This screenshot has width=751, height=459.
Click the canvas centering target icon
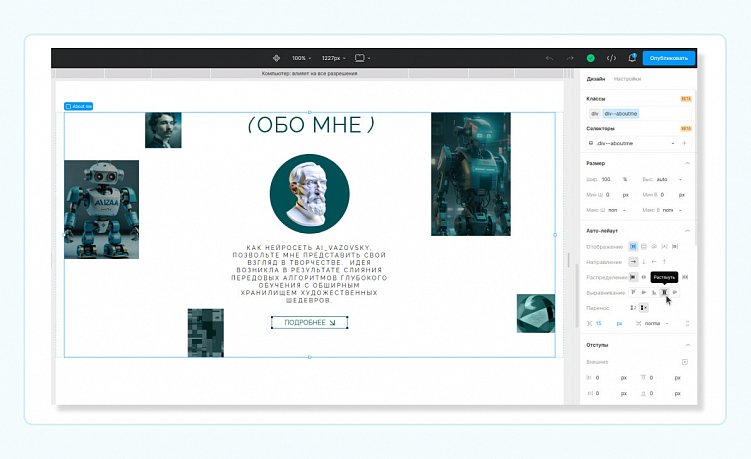[x=276, y=58]
